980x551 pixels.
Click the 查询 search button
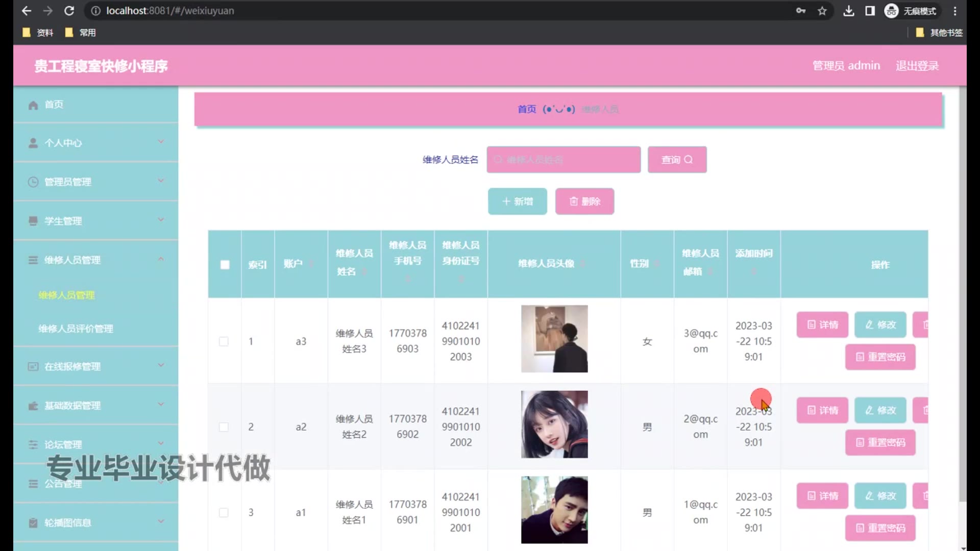[x=677, y=160]
